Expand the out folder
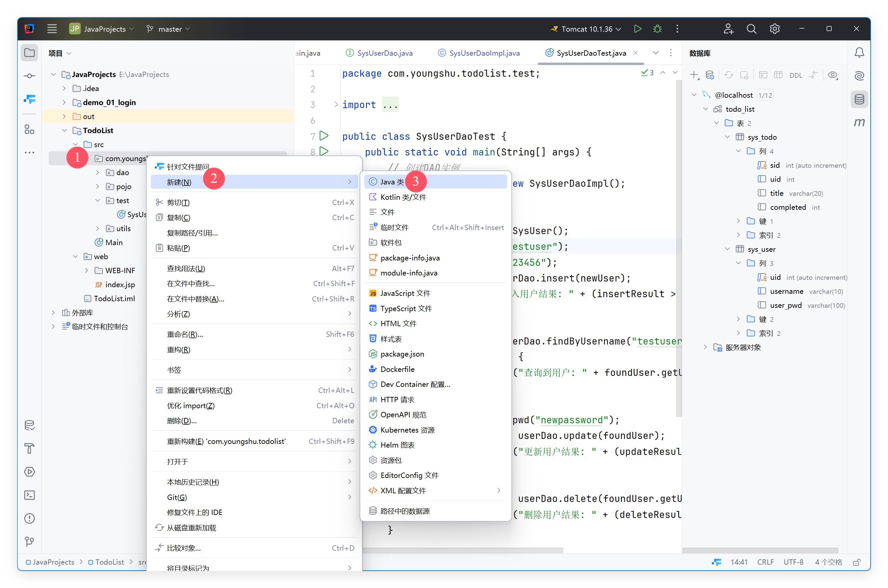 64,116
